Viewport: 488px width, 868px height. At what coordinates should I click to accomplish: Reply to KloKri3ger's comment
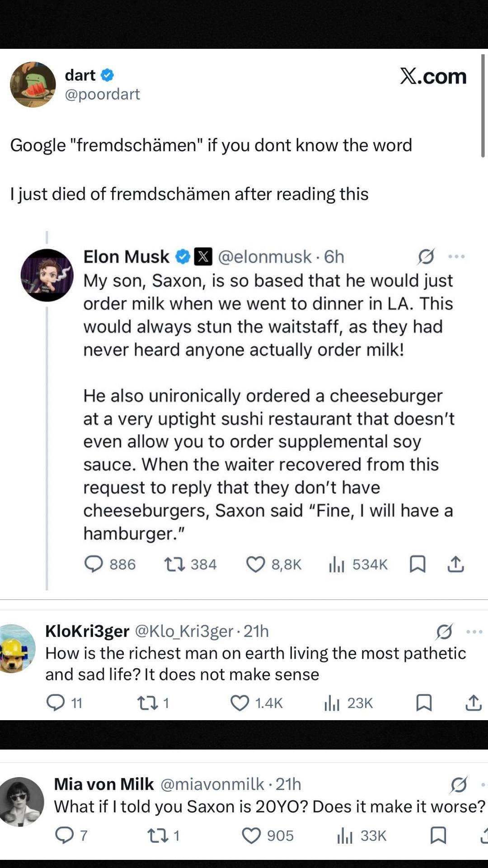point(56,703)
